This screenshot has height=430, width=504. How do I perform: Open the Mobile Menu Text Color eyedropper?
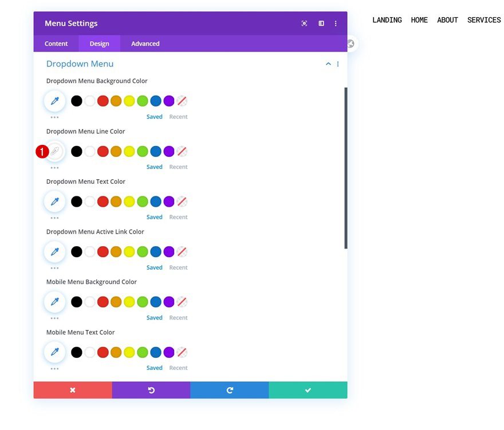coord(54,352)
